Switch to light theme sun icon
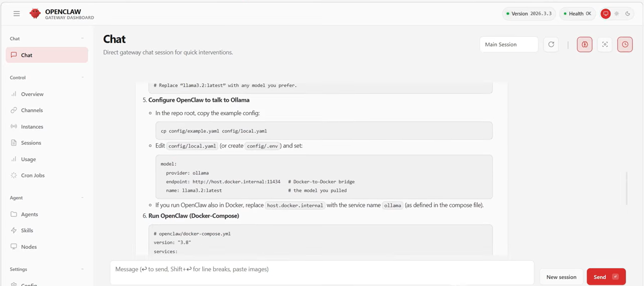 click(617, 14)
